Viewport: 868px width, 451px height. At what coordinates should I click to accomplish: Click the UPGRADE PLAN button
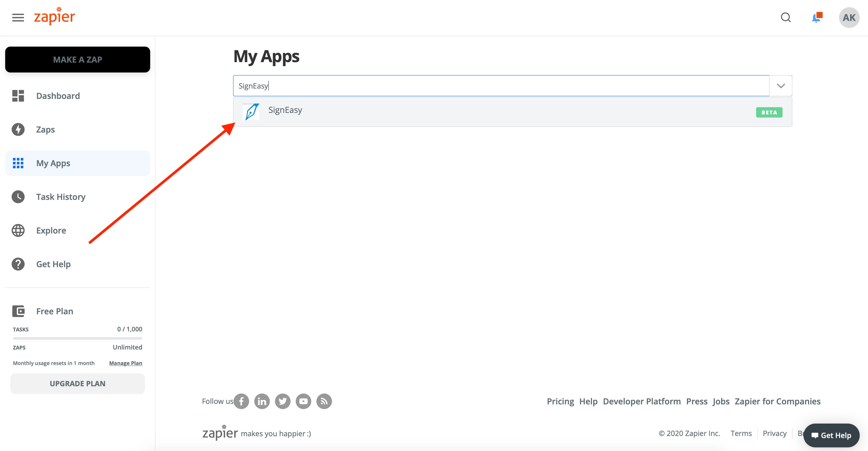(x=77, y=384)
